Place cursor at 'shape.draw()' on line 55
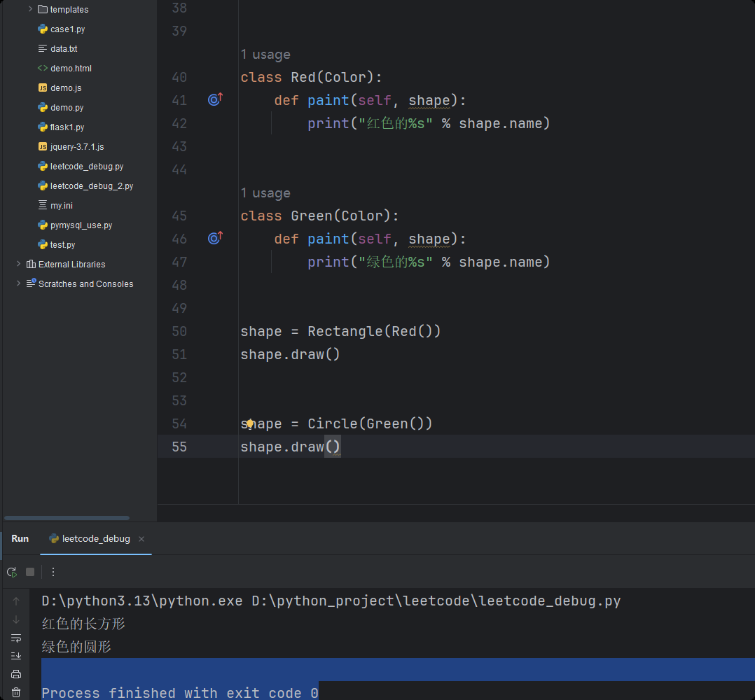This screenshot has width=755, height=700. (291, 447)
